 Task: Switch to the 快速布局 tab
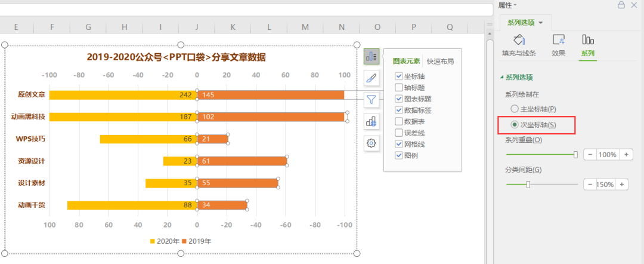tap(440, 62)
